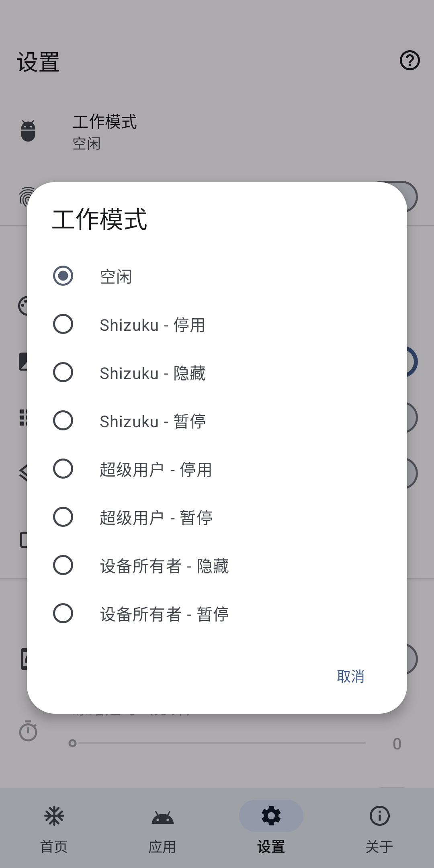Switch to the 首页 tab label
434x868 pixels.
54,847
